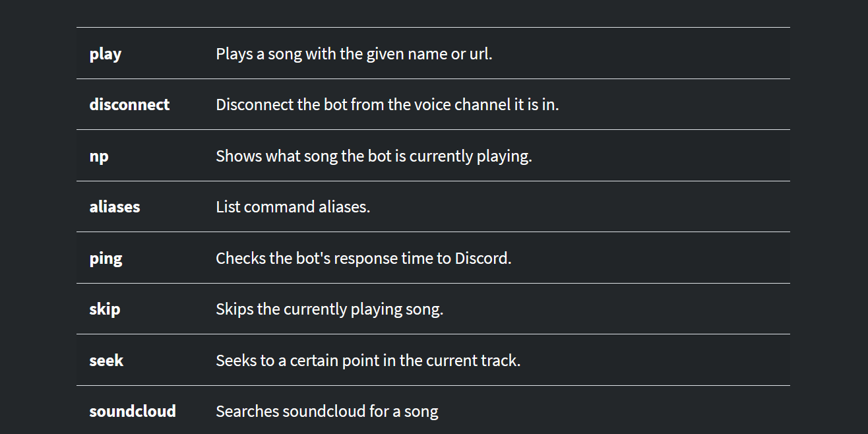Click the "ping" command name
The width and height of the screenshot is (868, 434).
pyautogui.click(x=106, y=259)
